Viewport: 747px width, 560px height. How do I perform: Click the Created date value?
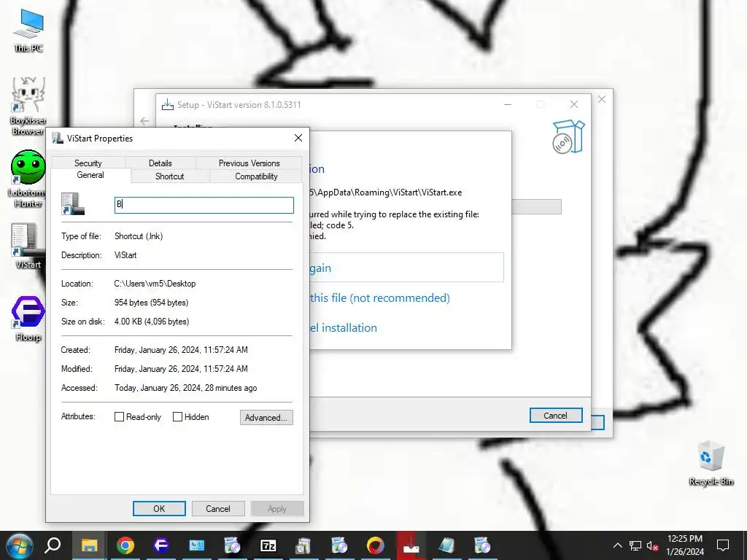[x=181, y=350]
